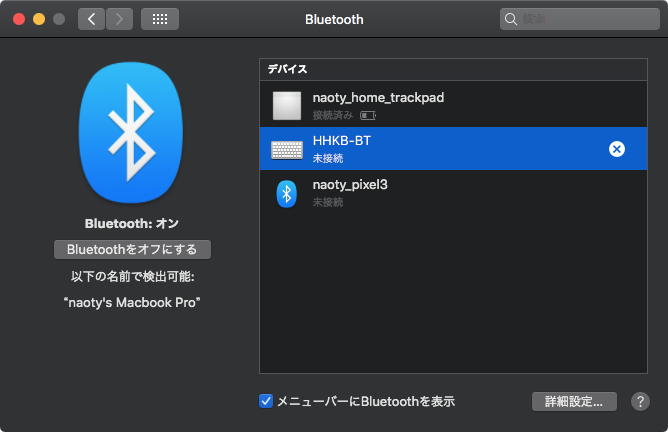Click the HHKB-BT keyboard icon
Image resolution: width=668 pixels, height=432 pixels.
(287, 149)
